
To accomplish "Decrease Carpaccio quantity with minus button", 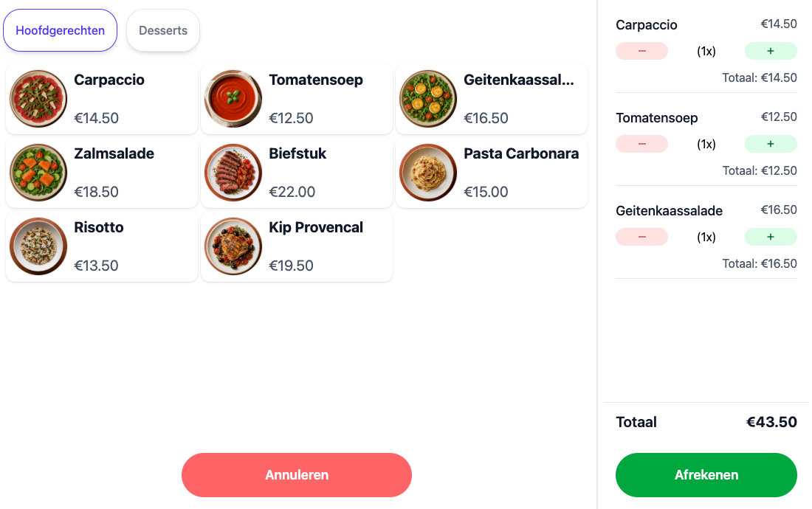I will coord(641,51).
